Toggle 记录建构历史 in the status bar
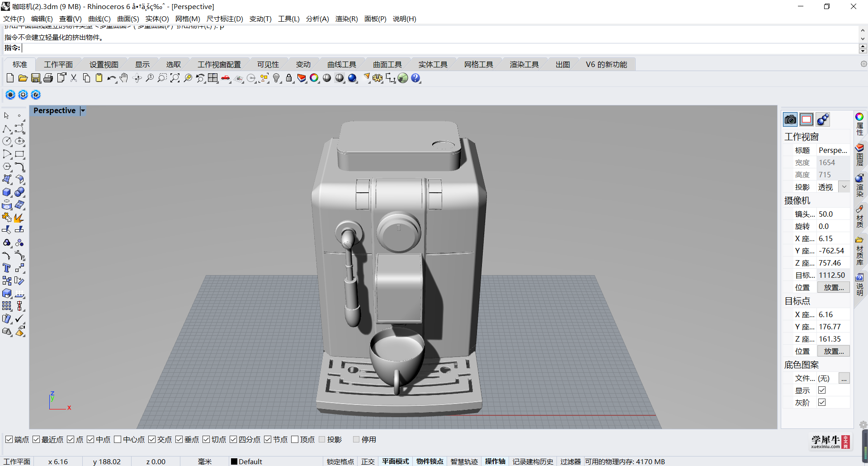This screenshot has width=868, height=466. tap(533, 461)
